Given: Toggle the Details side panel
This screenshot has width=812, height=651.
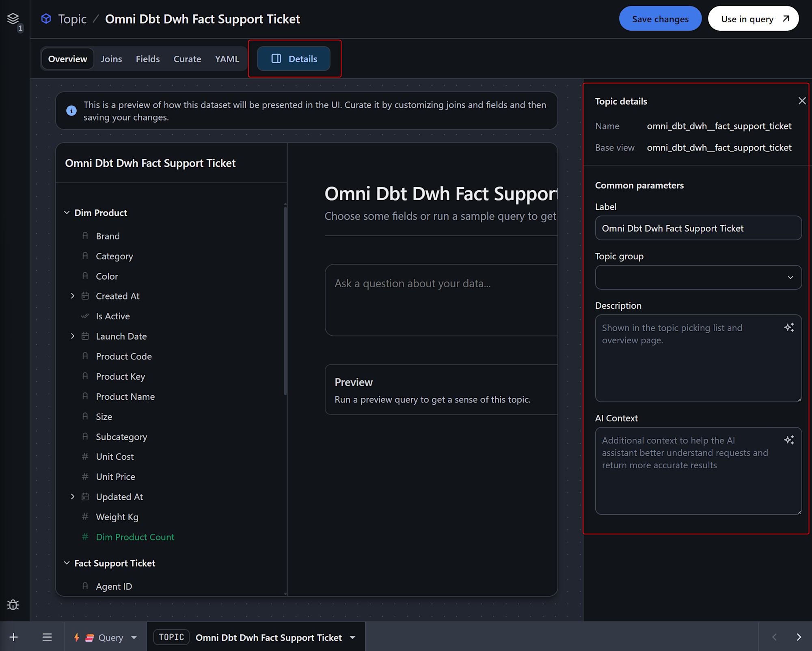Looking at the screenshot, I should coord(294,59).
